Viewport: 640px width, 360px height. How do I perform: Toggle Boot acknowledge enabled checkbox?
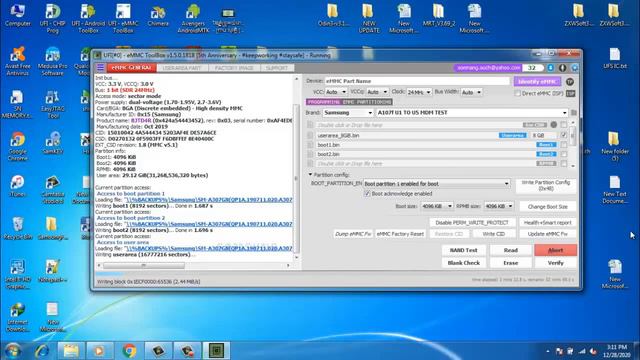(x=367, y=194)
